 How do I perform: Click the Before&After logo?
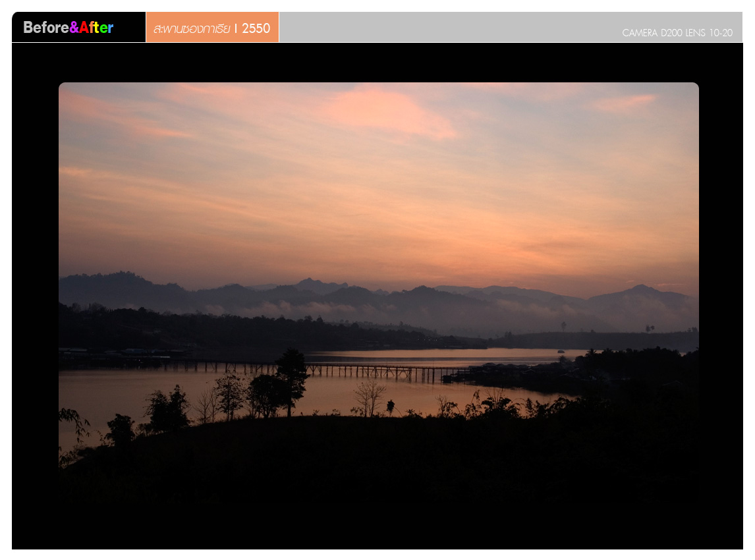[x=69, y=28]
